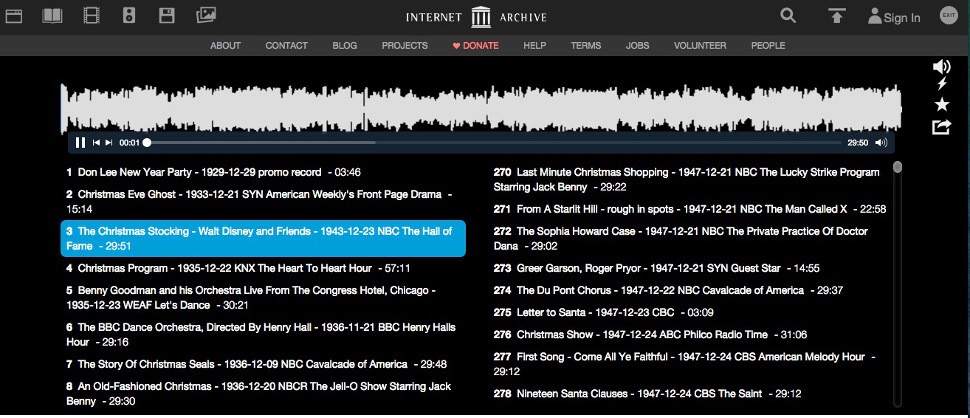The height and width of the screenshot is (418, 970).
Task: Open the TERMS link
Action: pos(586,46)
